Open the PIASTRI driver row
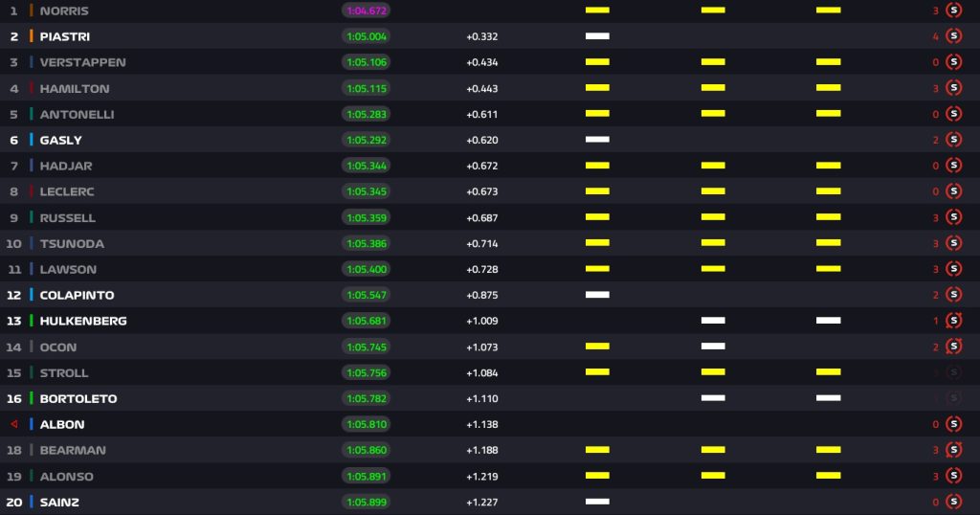Image resolution: width=980 pixels, height=515 pixels. [x=490, y=36]
